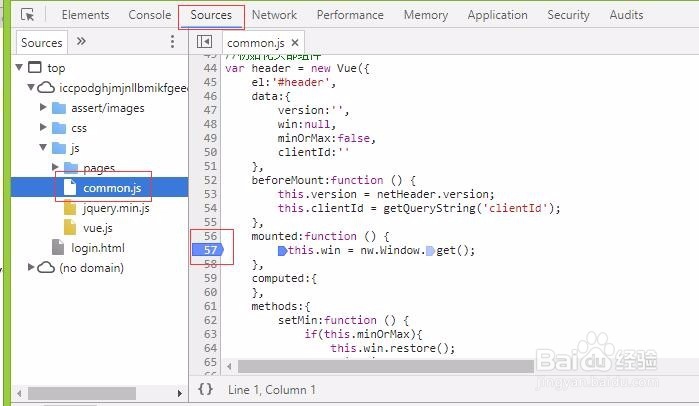699x406 pixels.
Task: Click the code editor horizontal scrollbar
Action: pyautogui.click(x=386, y=366)
